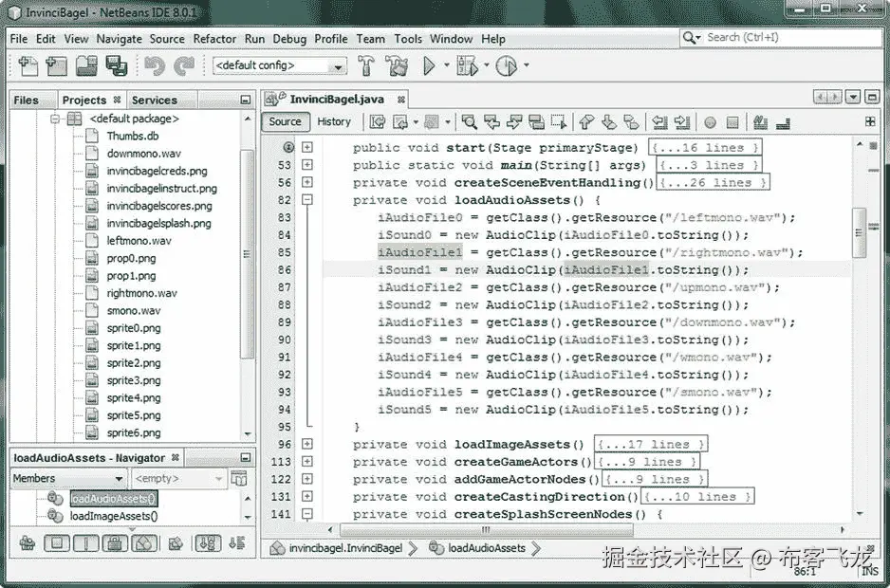Open the Refactor menu
890x588 pixels.
214,39
